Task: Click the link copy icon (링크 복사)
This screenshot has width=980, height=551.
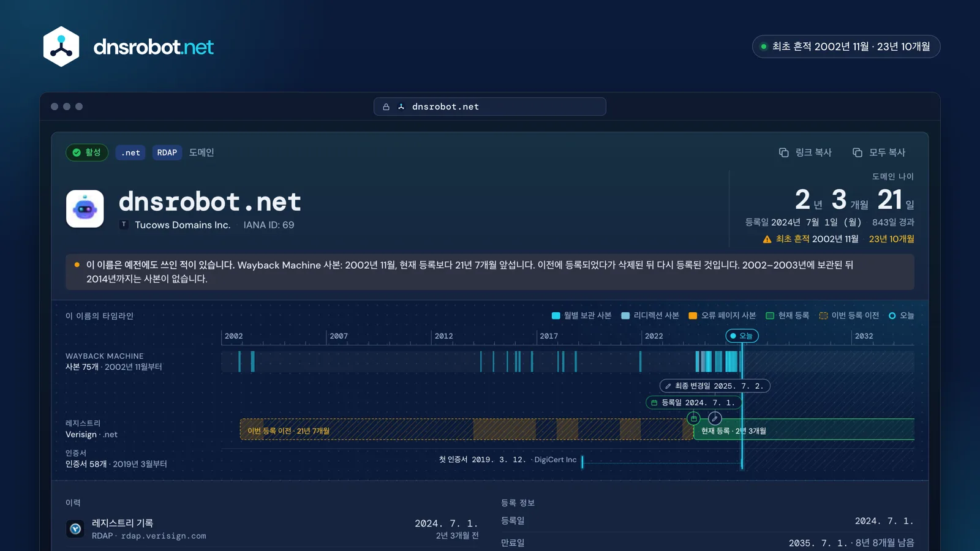Action: click(x=783, y=152)
